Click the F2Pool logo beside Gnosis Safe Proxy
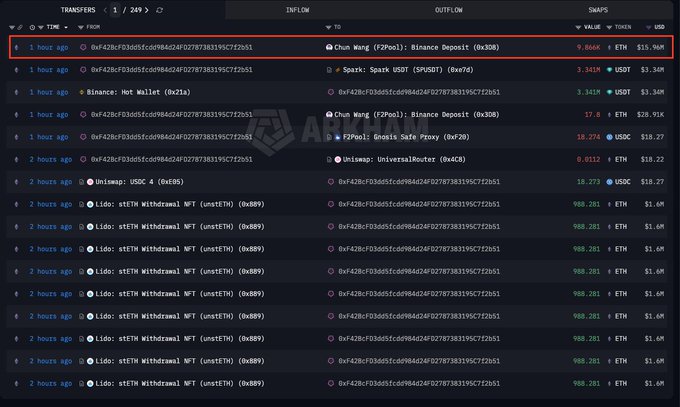Viewport: 680px width, 407px height. click(337, 137)
